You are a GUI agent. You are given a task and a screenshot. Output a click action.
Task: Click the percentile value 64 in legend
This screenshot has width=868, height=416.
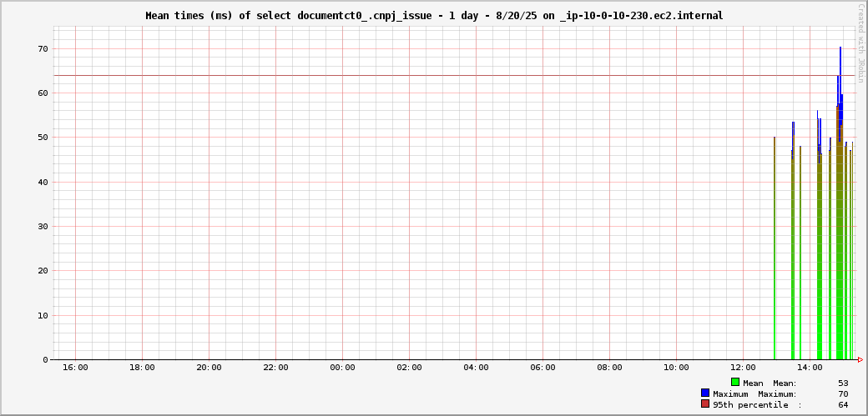click(843, 405)
